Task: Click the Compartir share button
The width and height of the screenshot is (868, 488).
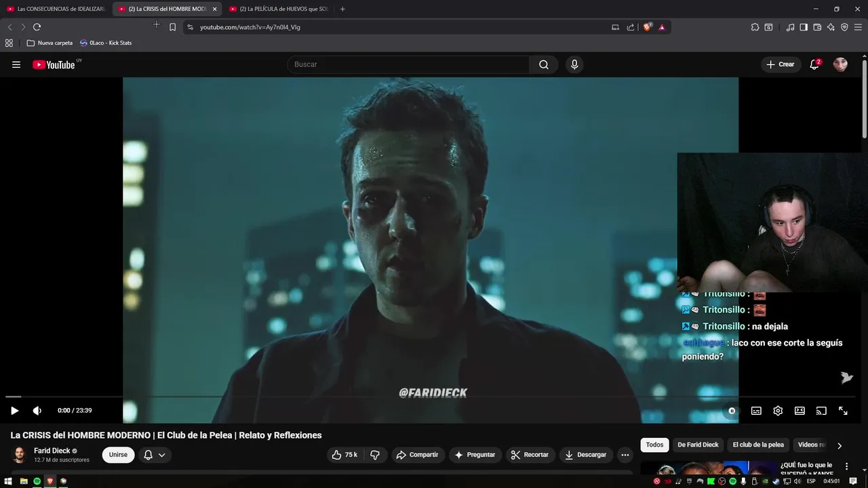Action: (x=417, y=455)
